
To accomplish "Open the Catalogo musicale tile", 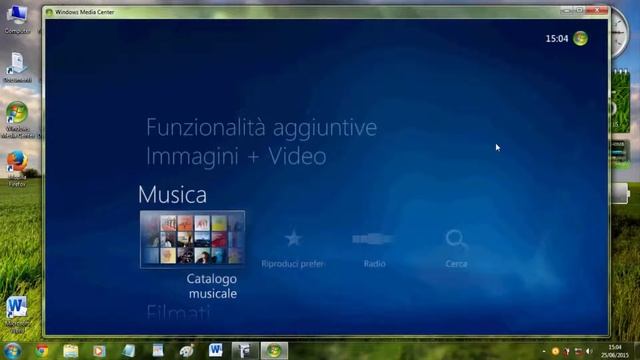I will 192,239.
